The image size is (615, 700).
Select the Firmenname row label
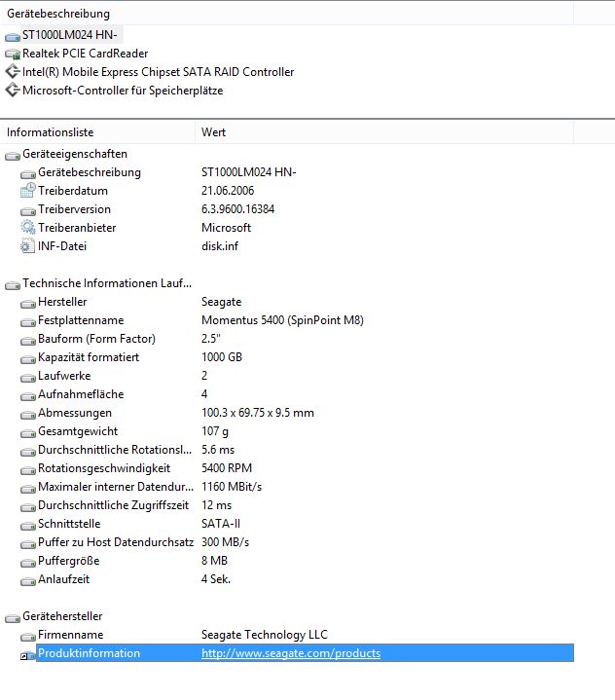70,635
